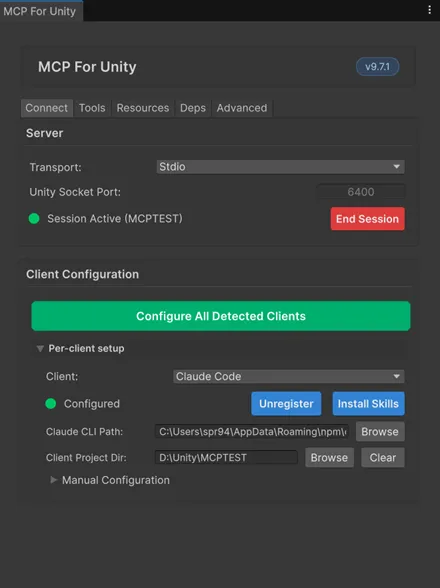This screenshot has width=440, height=588.
Task: Go to the Advanced tab
Action: [x=242, y=108]
